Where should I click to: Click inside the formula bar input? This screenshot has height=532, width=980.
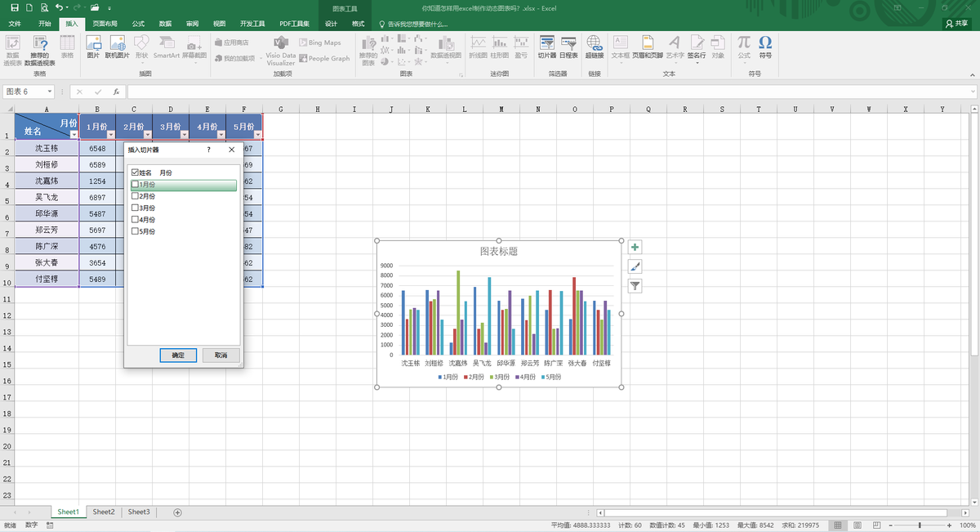point(550,92)
